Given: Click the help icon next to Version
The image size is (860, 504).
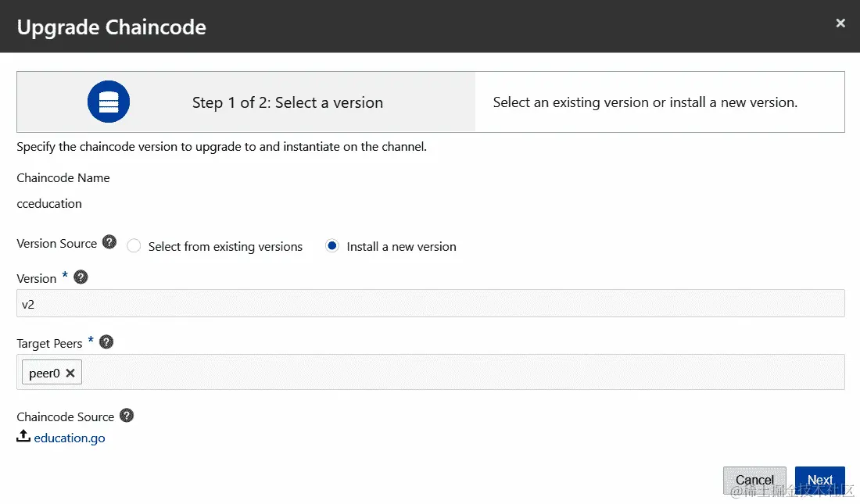Looking at the screenshot, I should 81,277.
